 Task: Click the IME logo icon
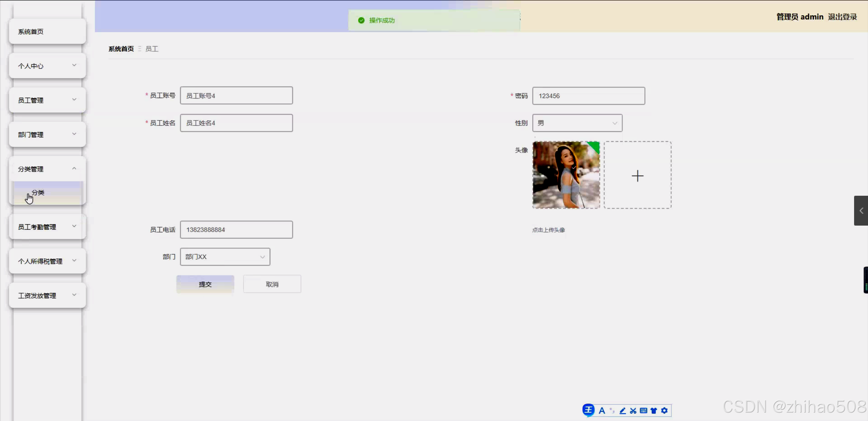[x=589, y=410]
